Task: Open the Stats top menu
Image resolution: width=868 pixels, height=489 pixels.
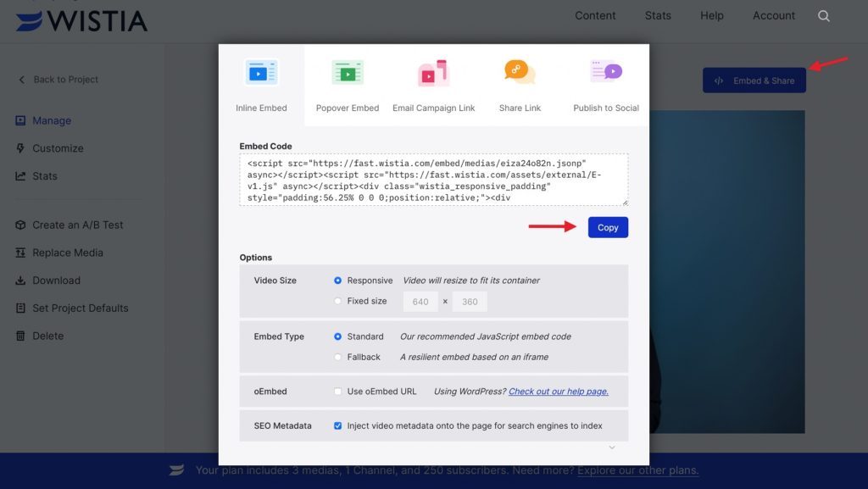Action: (658, 15)
